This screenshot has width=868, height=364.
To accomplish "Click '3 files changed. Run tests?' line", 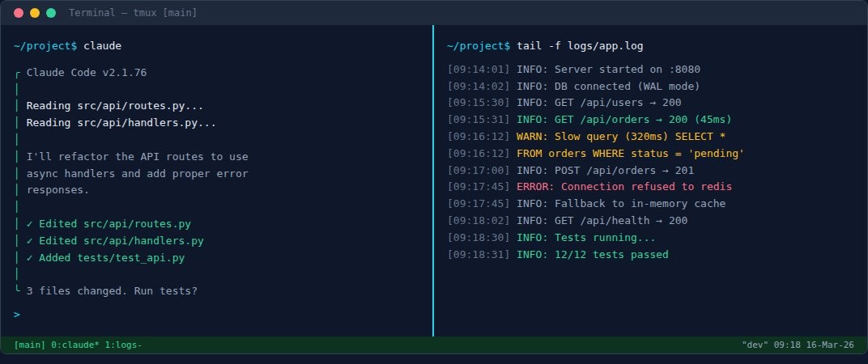I will tap(112, 290).
